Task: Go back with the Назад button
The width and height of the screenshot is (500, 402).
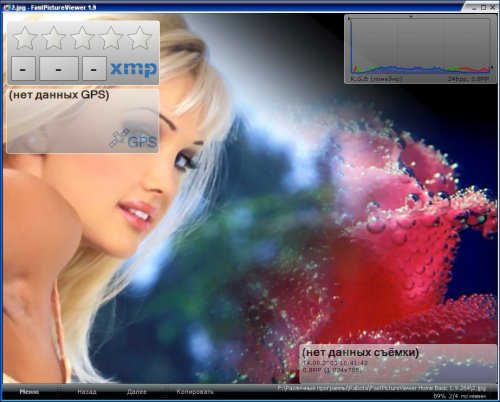Action: pyautogui.click(x=87, y=392)
